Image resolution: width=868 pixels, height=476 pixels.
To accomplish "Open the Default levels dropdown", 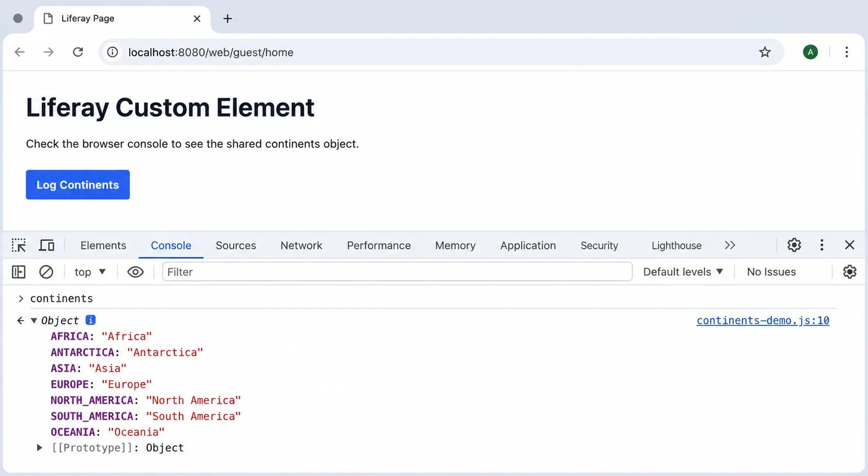I will 683,272.
